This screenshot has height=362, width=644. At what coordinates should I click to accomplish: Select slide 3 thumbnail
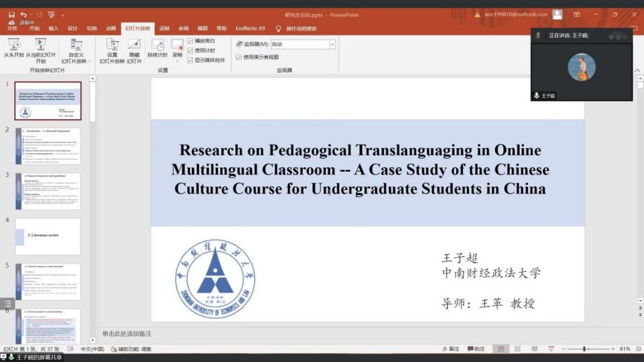pyautogui.click(x=48, y=191)
